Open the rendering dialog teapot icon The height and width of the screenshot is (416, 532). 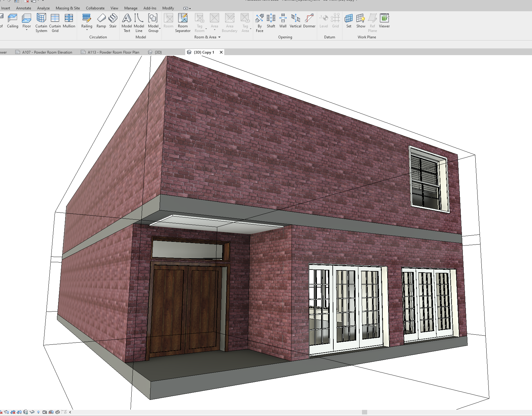coord(6,412)
